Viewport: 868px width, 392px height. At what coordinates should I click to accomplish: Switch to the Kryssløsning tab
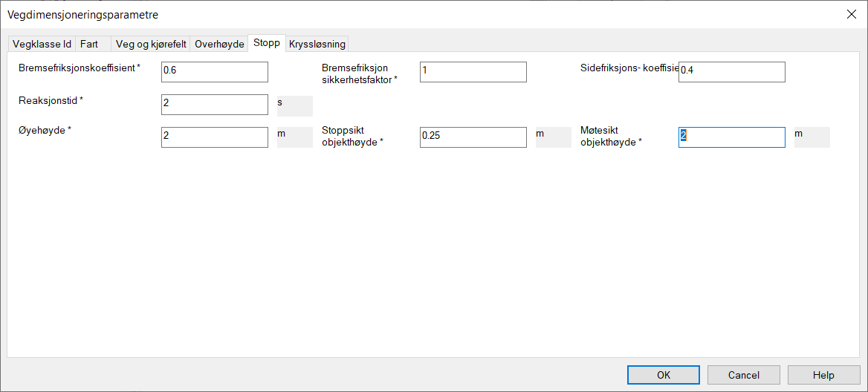[317, 44]
